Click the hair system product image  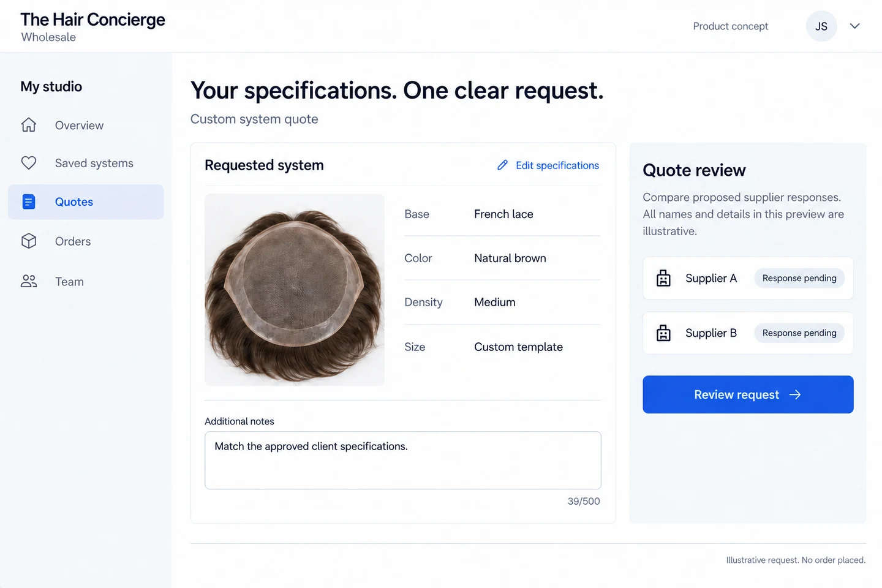295,290
